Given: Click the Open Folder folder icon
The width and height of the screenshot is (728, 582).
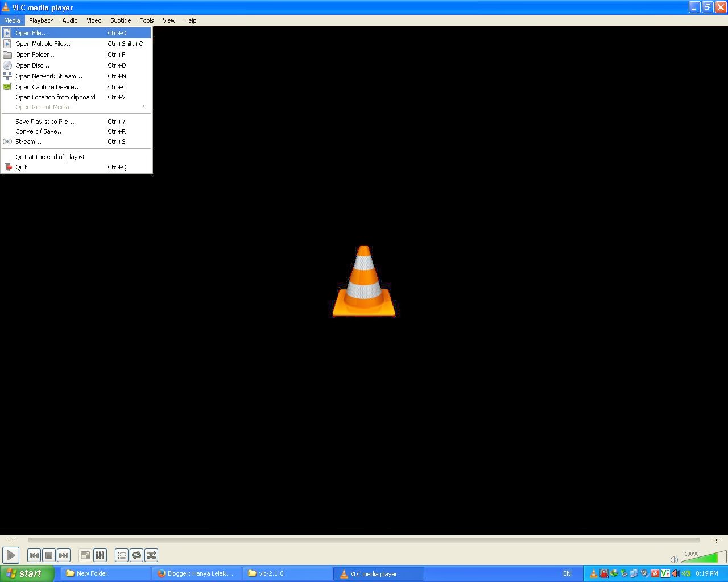Looking at the screenshot, I should tap(7, 55).
